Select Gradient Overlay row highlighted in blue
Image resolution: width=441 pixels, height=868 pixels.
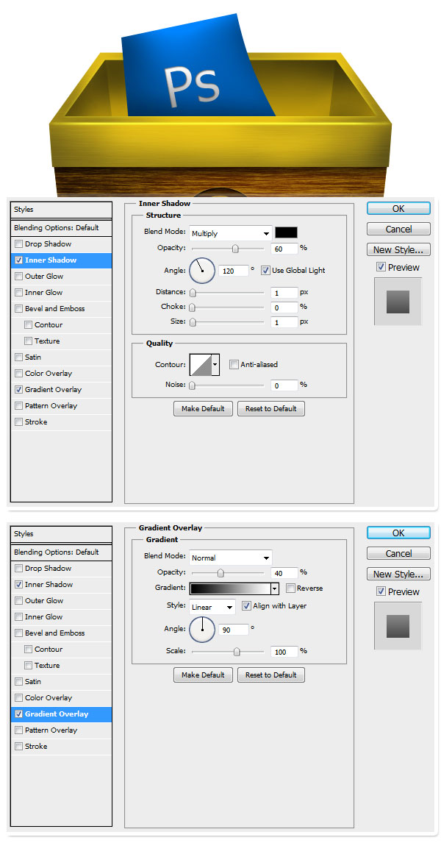tap(62, 714)
